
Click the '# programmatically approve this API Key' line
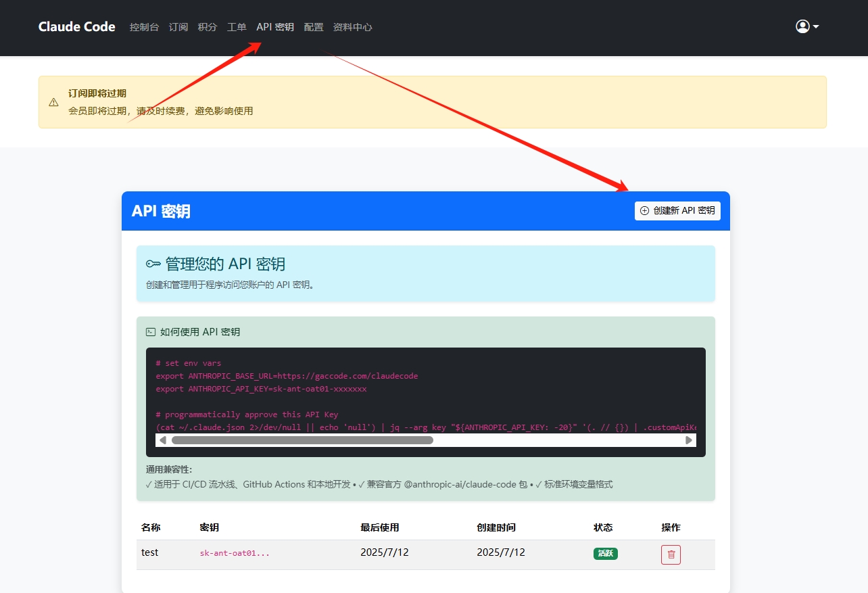coord(247,414)
